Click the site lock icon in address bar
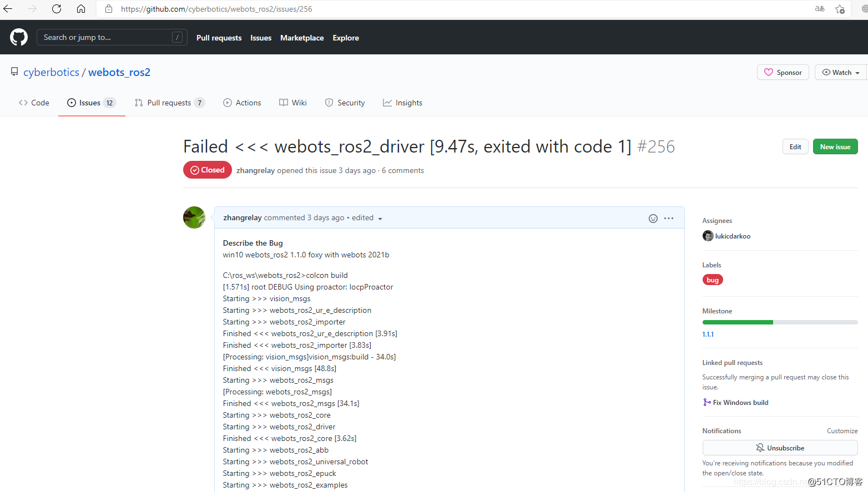 click(109, 9)
